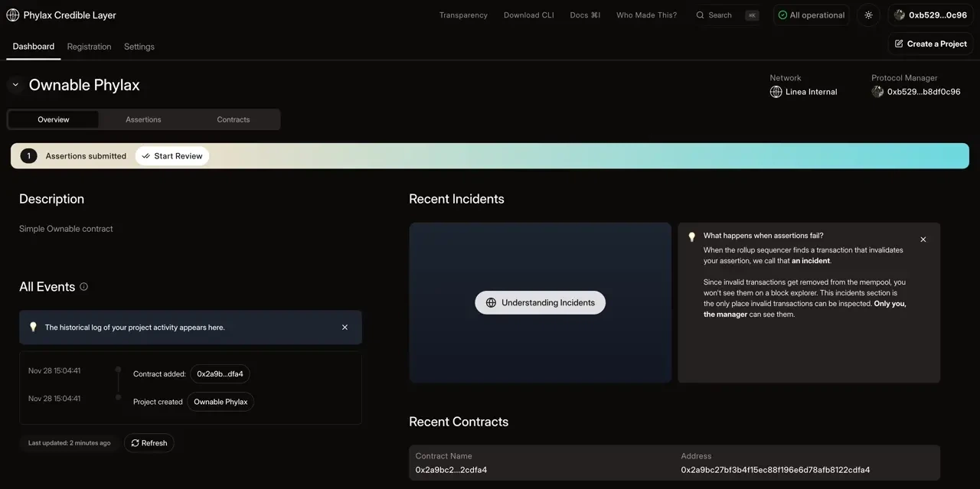Select the Overview sub-tab
980x489 pixels.
tap(54, 119)
